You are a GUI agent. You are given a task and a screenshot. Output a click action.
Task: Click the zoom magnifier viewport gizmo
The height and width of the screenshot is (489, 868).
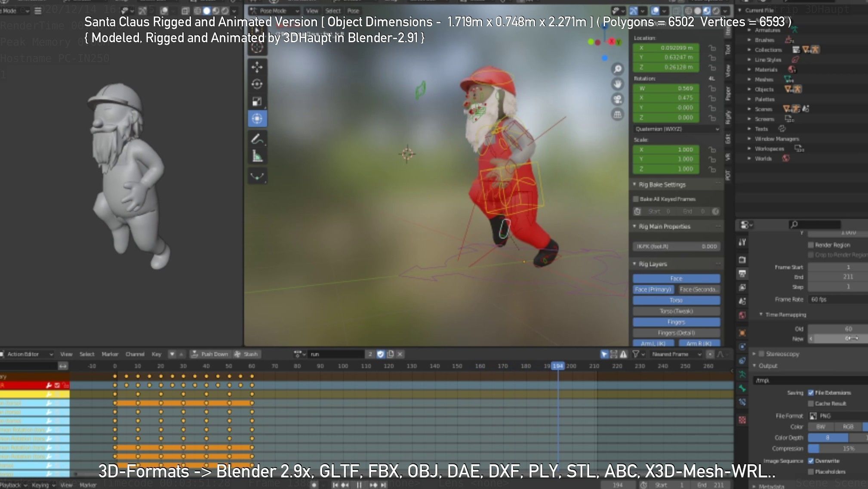click(618, 69)
